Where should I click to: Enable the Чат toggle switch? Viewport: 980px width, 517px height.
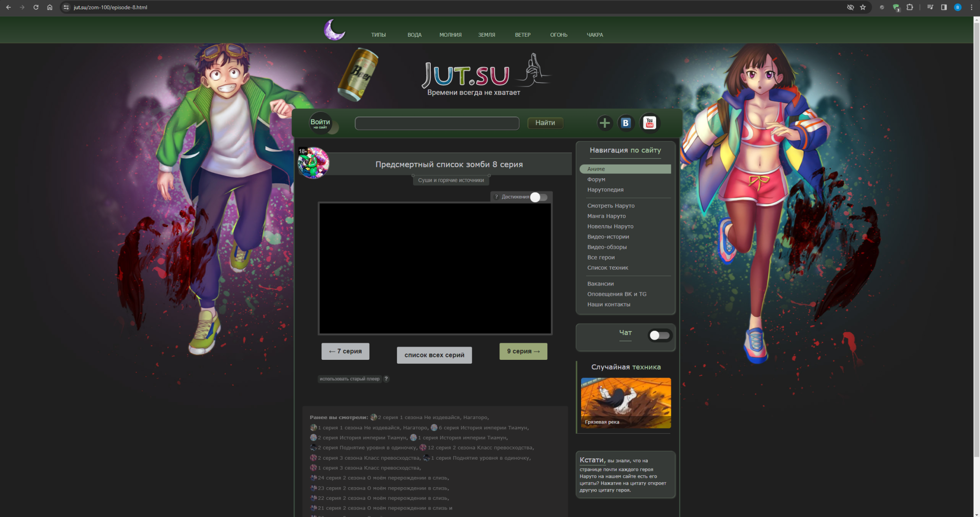pyautogui.click(x=659, y=335)
